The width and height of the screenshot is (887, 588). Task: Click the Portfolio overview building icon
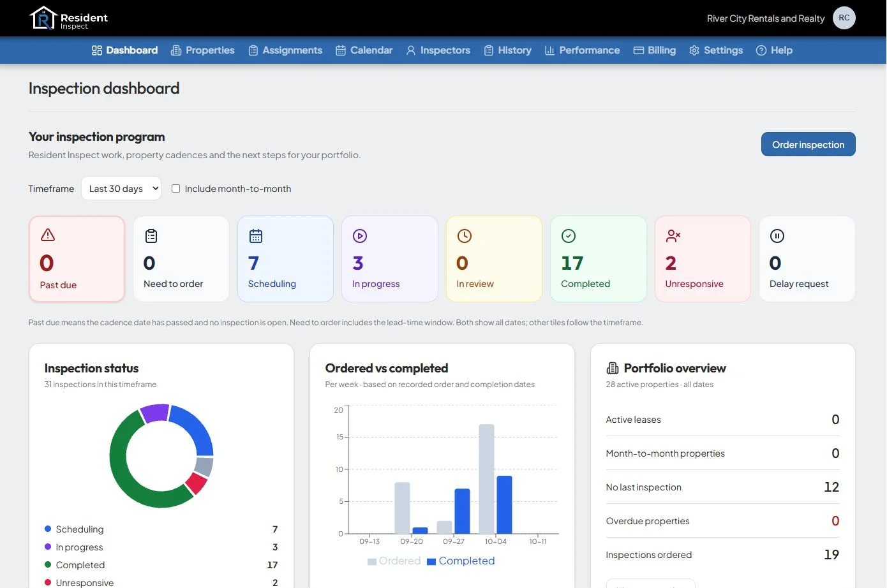pyautogui.click(x=613, y=368)
